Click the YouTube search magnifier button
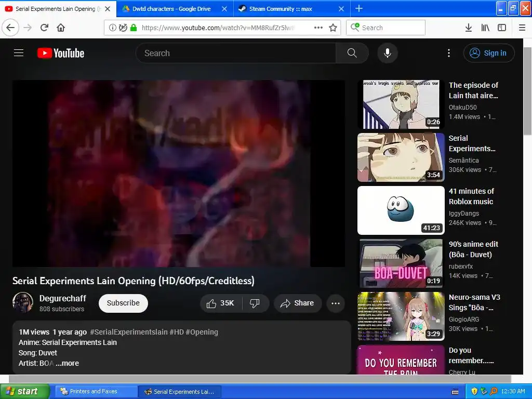Screen dimensions: 532x399 click(352, 53)
